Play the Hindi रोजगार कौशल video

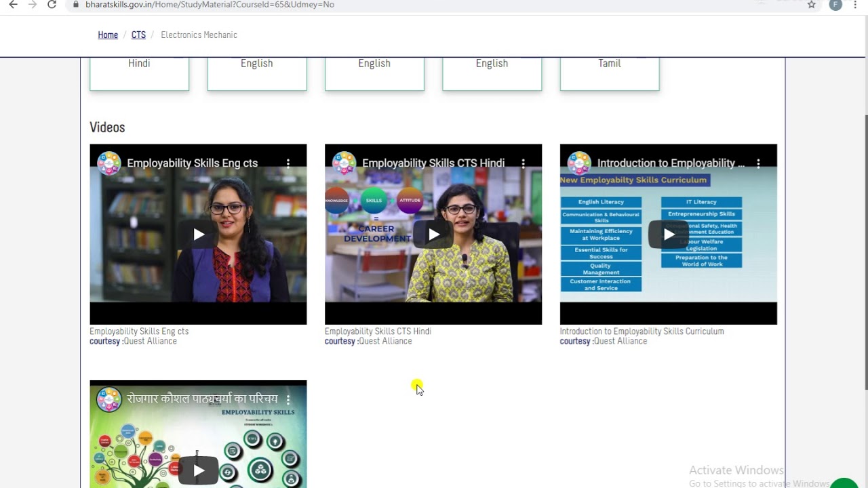pyautogui.click(x=198, y=470)
